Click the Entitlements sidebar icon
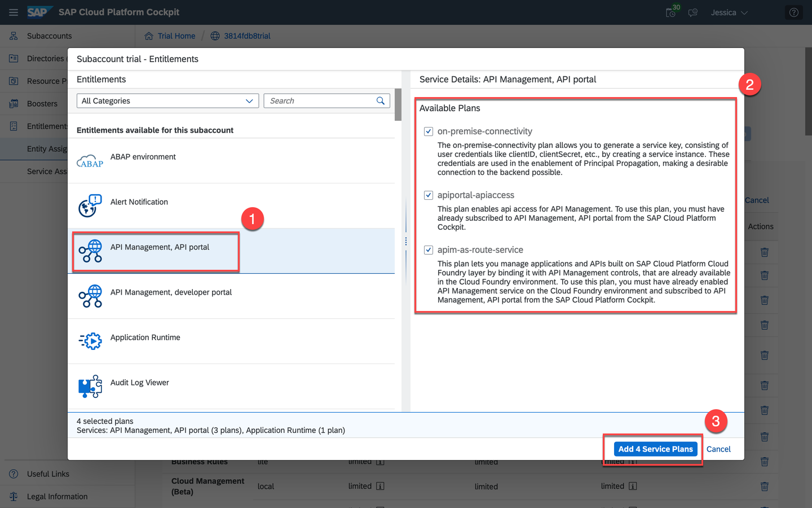Image resolution: width=812 pixels, height=508 pixels. 14,126
